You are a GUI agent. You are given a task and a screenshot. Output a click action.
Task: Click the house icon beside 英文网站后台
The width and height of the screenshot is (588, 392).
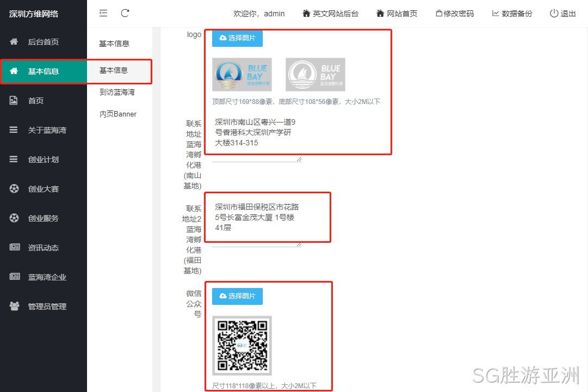pos(306,14)
